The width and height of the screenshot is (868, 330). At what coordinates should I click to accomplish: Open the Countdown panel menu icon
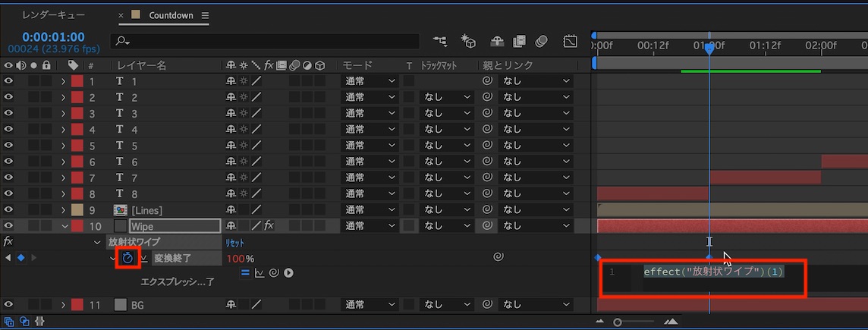(206, 15)
